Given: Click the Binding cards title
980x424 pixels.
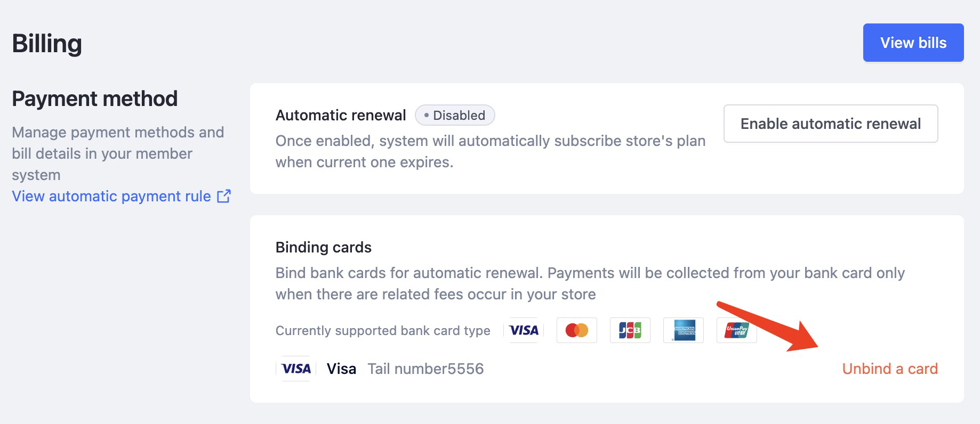Looking at the screenshot, I should [x=323, y=247].
